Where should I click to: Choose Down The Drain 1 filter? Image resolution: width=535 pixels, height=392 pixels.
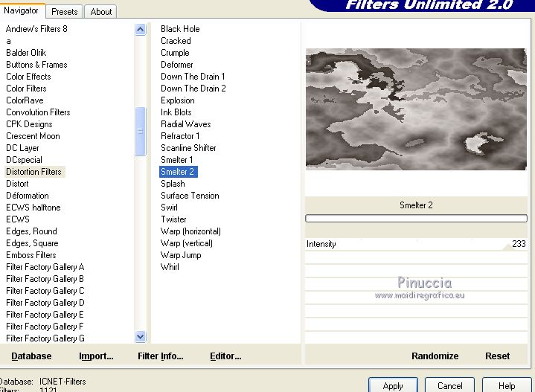[193, 77]
